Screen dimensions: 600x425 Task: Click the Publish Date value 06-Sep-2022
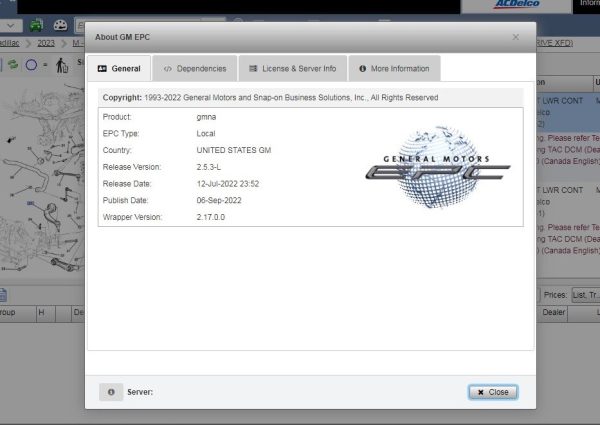pos(219,200)
